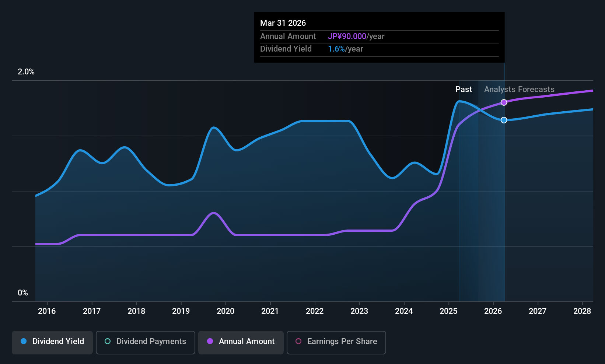Toggle the Dividend Yield legend series
The height and width of the screenshot is (364, 605).
point(52,343)
